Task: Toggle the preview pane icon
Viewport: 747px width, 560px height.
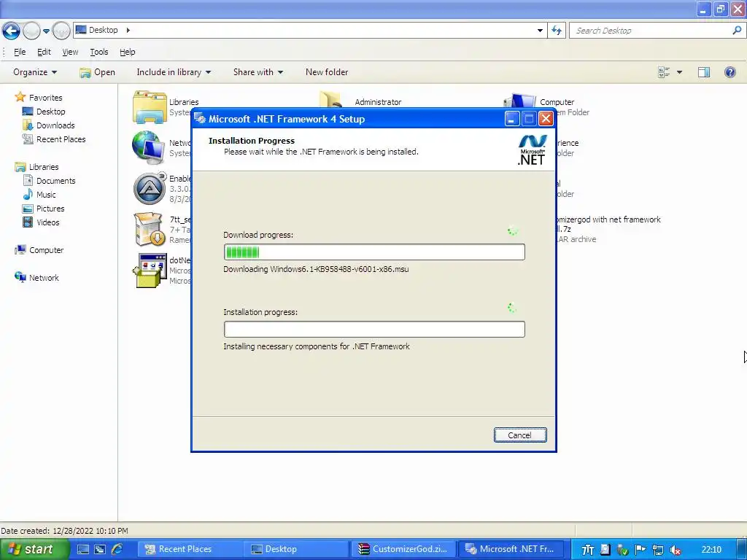Action: pyautogui.click(x=704, y=72)
